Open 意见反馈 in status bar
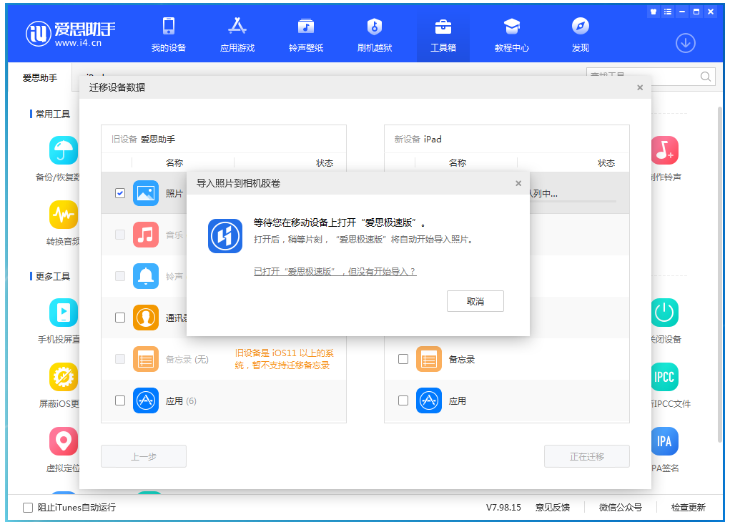Image resolution: width=735 pixels, height=525 pixels. [553, 507]
